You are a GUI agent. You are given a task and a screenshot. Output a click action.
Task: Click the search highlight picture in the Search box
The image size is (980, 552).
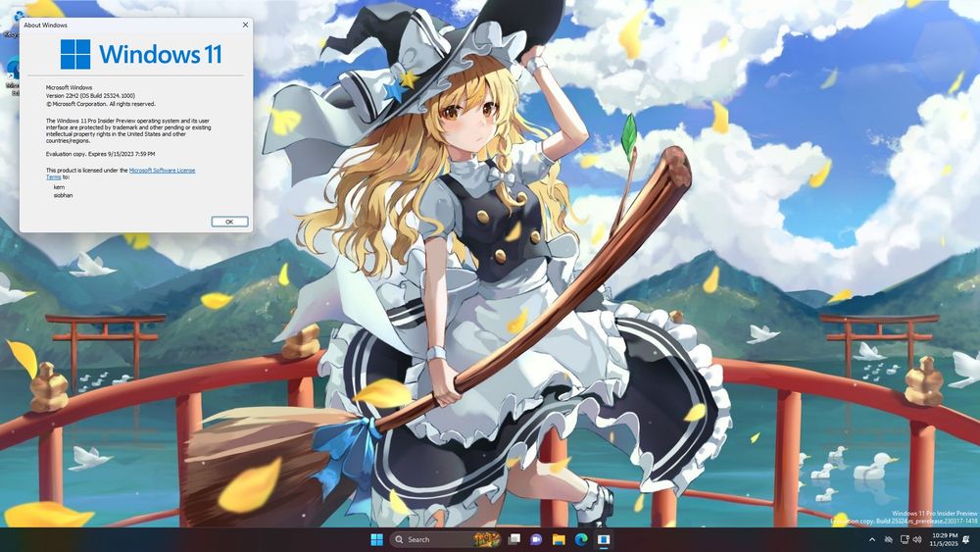(x=486, y=539)
